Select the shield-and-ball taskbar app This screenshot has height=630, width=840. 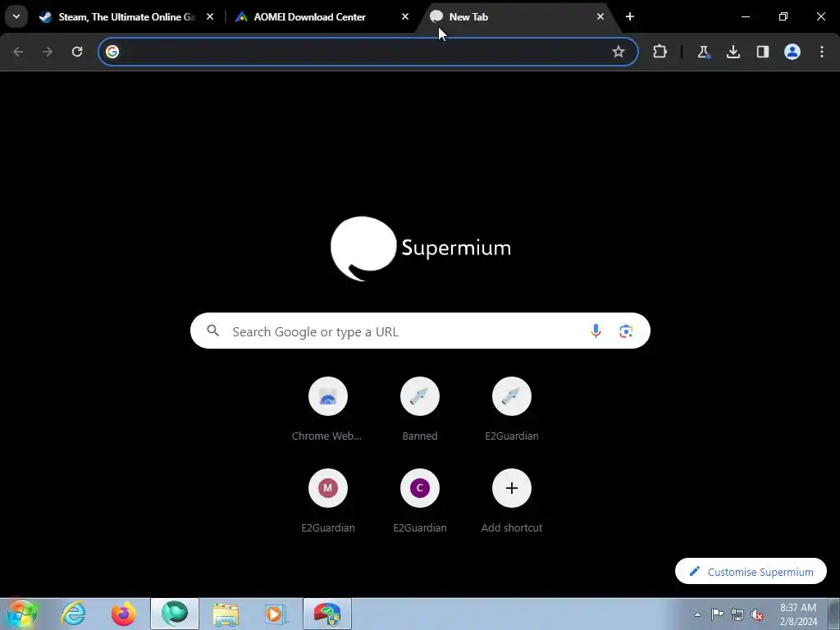coord(327,614)
